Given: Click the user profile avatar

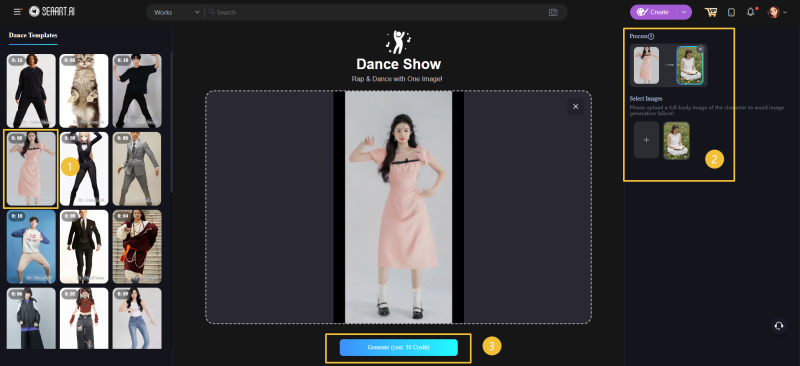Looking at the screenshot, I should [773, 12].
